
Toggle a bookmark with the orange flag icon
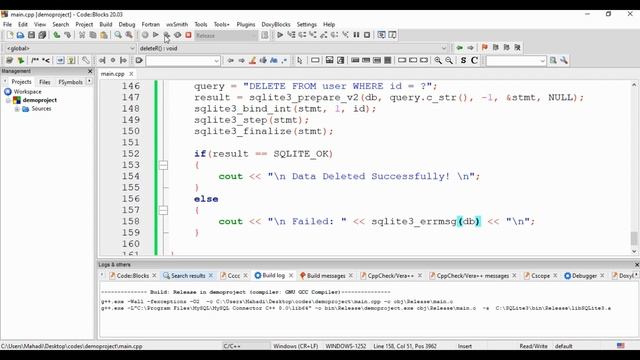pyautogui.click(x=484, y=48)
